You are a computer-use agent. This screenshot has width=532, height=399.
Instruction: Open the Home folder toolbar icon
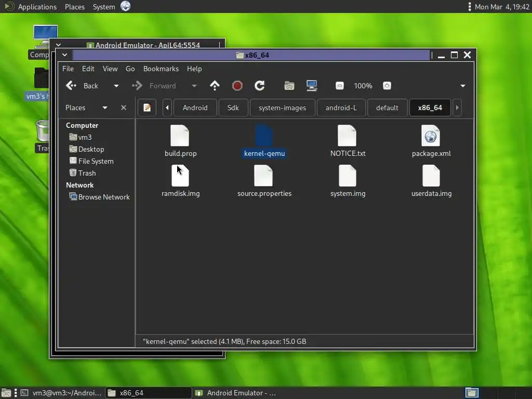(x=289, y=86)
